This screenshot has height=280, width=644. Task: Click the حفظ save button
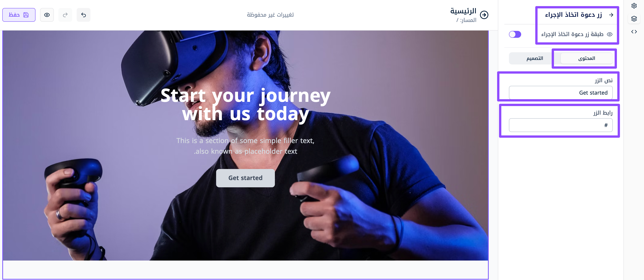[19, 15]
